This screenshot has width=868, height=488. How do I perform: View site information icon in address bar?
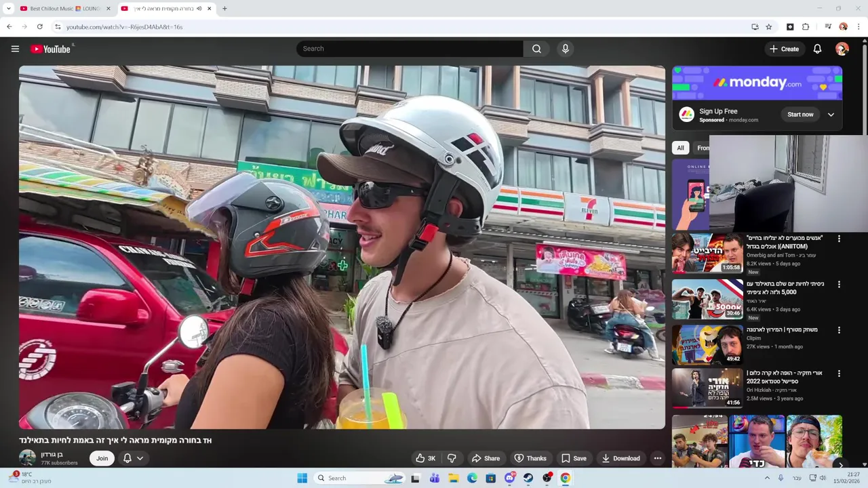pyautogui.click(x=58, y=27)
